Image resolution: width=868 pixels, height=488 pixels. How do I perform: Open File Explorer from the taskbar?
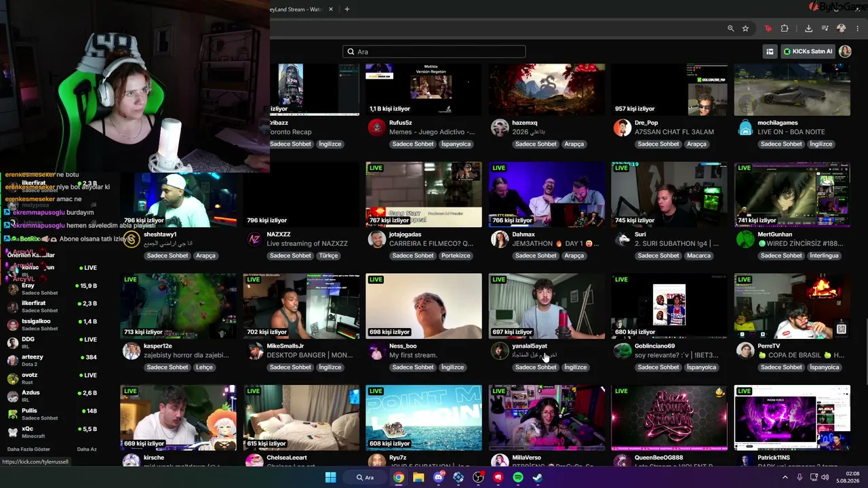(x=418, y=477)
